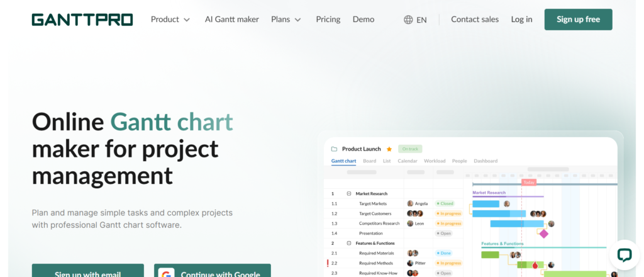The height and width of the screenshot is (277, 644).
Task: Collapse the Features & Functions group
Action: [349, 243]
